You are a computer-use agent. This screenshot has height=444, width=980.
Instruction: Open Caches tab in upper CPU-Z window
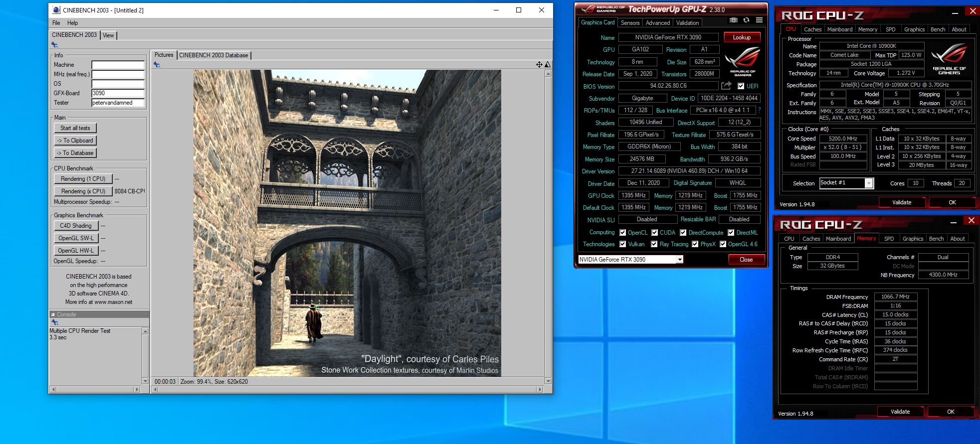pos(812,29)
